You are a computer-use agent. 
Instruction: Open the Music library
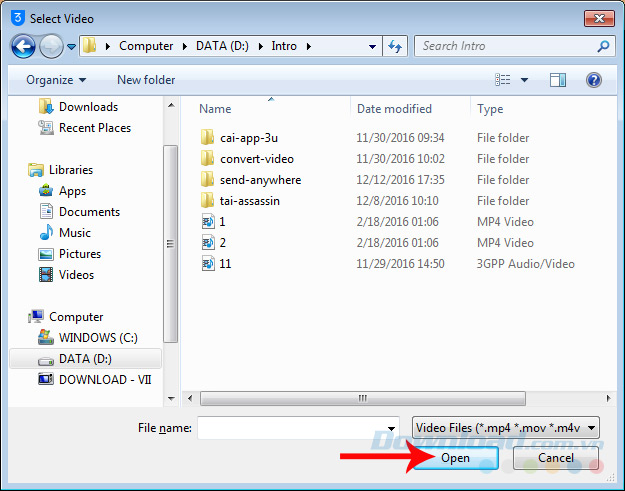coord(75,233)
